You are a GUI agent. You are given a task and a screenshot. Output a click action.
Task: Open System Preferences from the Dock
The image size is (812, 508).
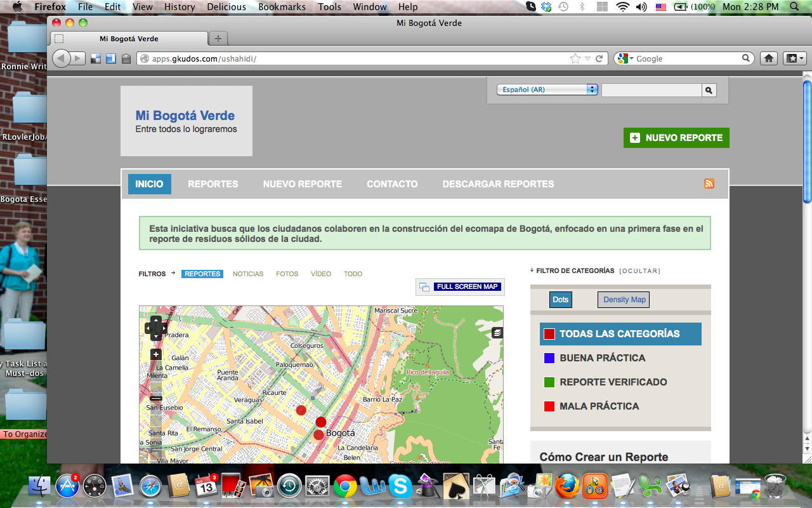click(317, 486)
